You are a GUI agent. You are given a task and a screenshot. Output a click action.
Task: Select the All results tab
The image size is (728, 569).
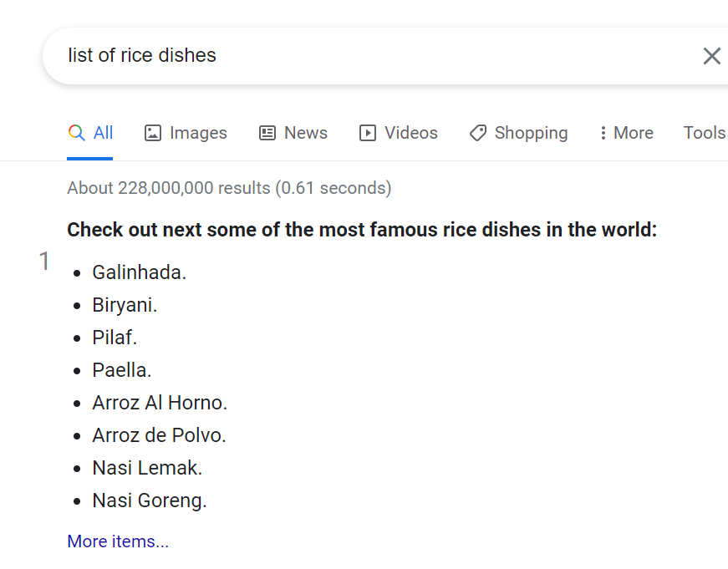103,133
